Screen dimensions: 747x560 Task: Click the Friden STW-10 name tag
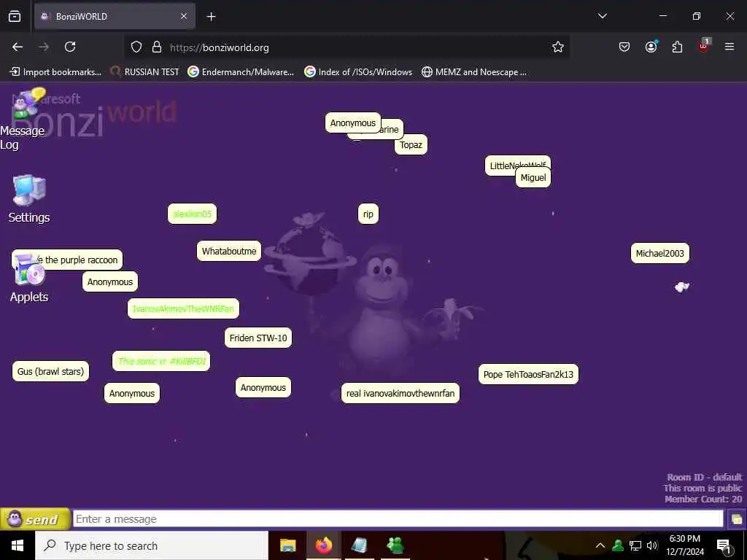(x=258, y=338)
